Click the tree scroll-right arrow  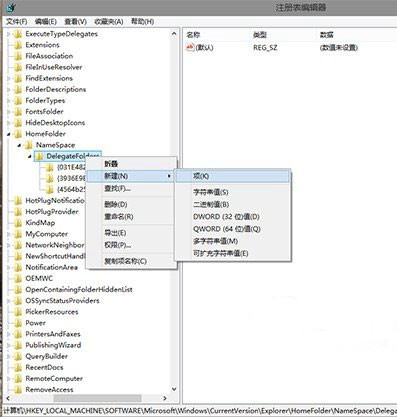click(165, 398)
